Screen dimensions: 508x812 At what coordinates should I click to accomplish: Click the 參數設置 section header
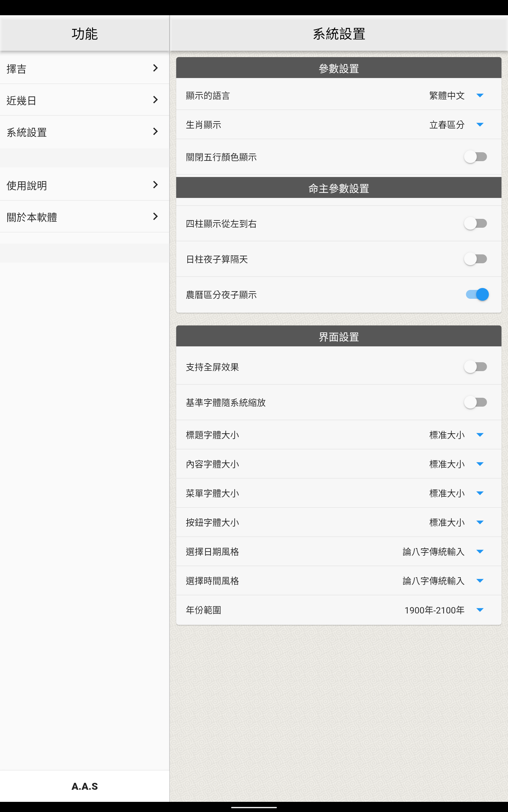[339, 68]
